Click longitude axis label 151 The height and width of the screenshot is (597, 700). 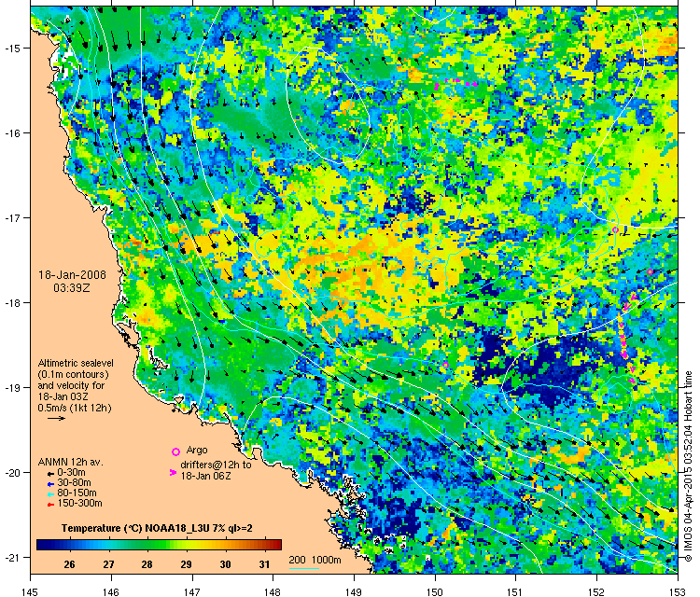[515, 592]
